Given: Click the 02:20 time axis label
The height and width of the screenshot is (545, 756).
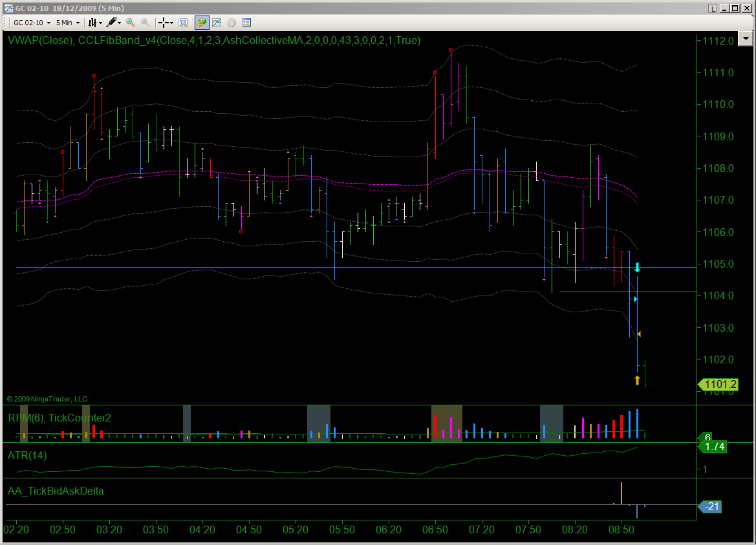Looking at the screenshot, I should pyautogui.click(x=16, y=530).
